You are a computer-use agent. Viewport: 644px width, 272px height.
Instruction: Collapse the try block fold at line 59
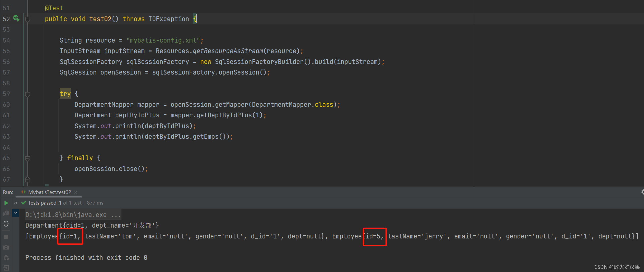coord(27,94)
